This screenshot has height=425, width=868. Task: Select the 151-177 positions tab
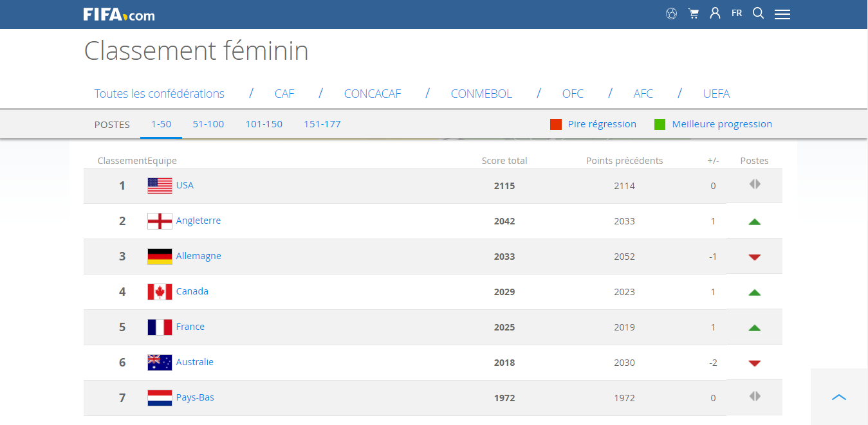click(x=322, y=124)
